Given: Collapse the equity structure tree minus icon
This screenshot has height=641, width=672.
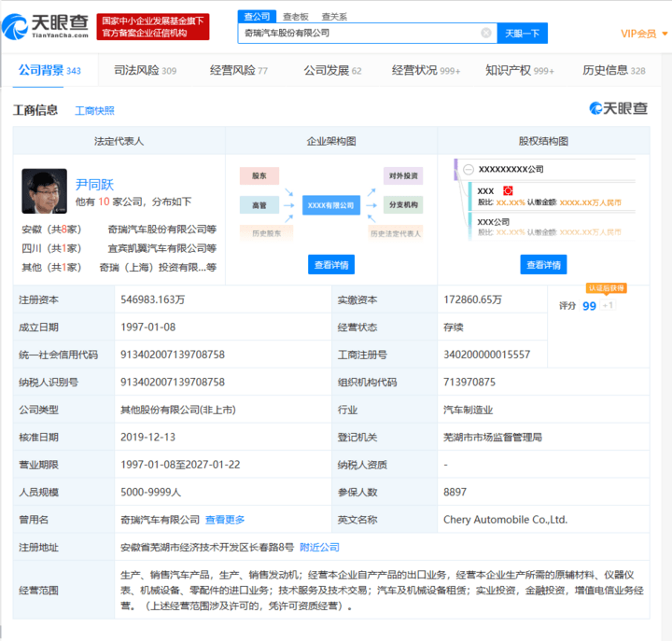Looking at the screenshot, I should pyautogui.click(x=467, y=169).
